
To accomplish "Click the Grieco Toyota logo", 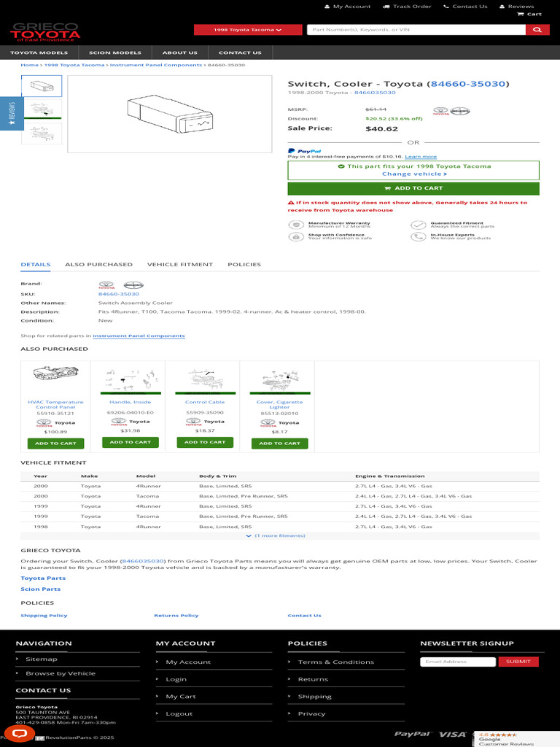I will (45, 32).
